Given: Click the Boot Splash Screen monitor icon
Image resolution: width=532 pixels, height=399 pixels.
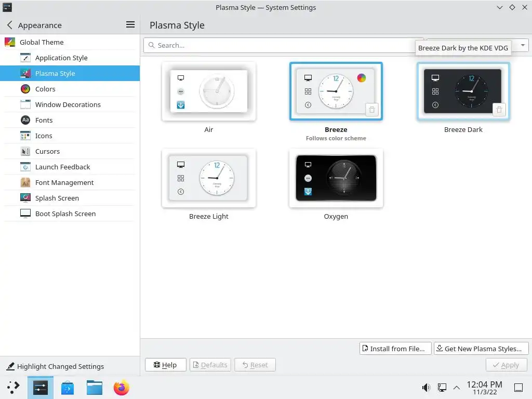Looking at the screenshot, I should [25, 214].
